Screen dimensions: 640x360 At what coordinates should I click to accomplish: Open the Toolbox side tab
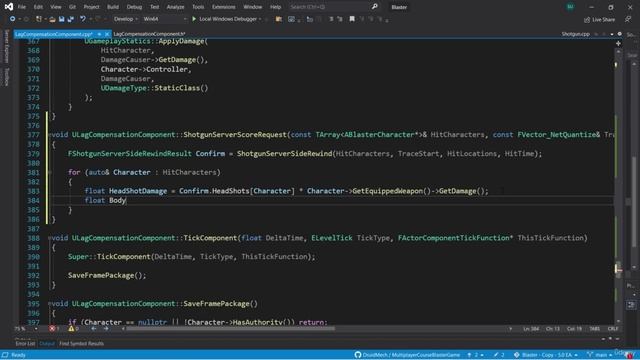[6, 77]
